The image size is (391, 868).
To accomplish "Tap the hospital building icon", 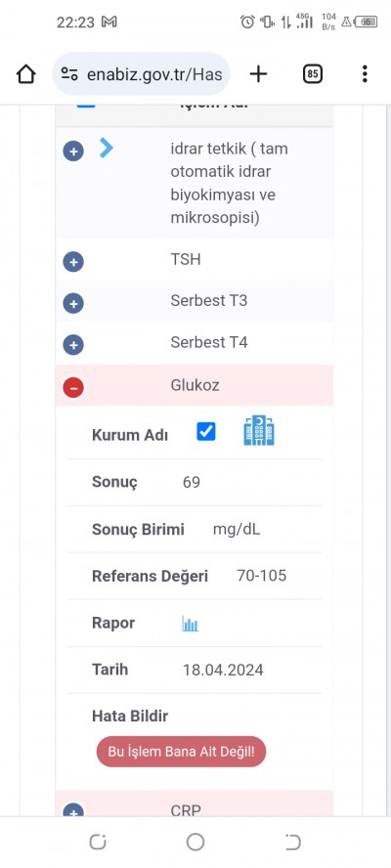I will 259,431.
